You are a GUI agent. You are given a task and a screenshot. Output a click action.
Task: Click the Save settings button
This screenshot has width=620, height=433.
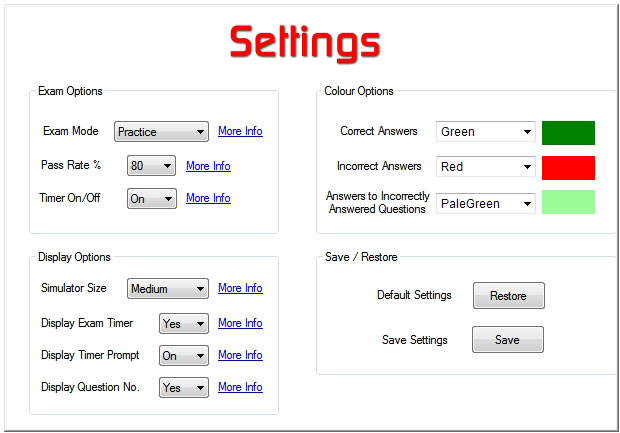coord(508,340)
